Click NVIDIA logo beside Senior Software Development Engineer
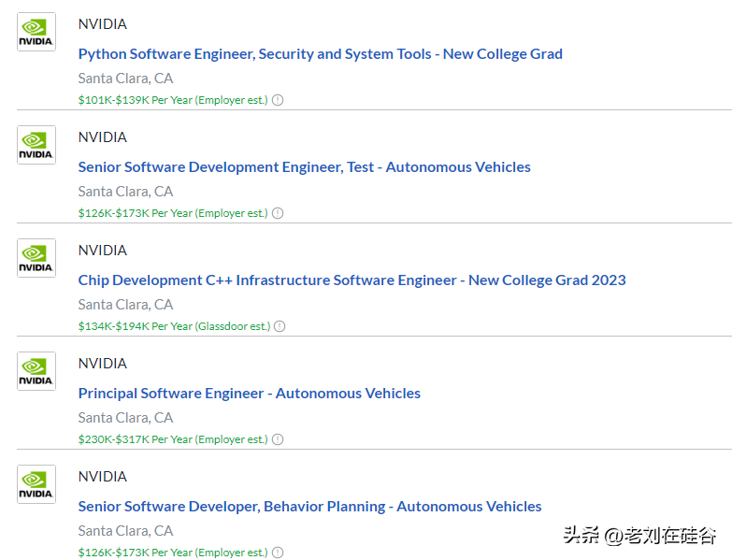The height and width of the screenshot is (560, 732). pos(36,145)
